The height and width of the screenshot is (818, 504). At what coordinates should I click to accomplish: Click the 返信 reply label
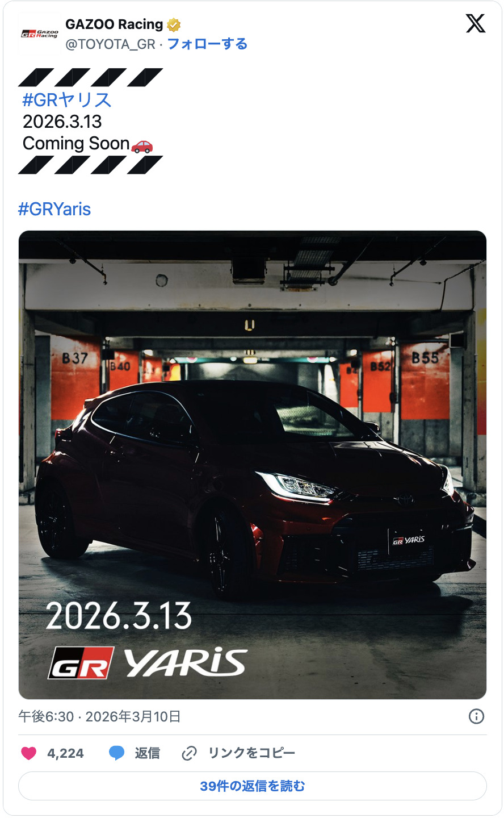pyautogui.click(x=147, y=753)
